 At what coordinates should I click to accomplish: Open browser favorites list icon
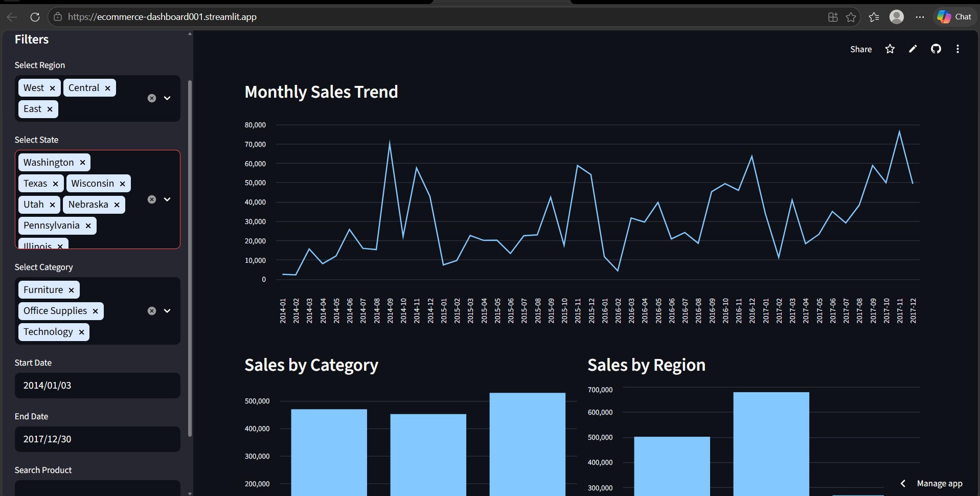[x=874, y=17]
